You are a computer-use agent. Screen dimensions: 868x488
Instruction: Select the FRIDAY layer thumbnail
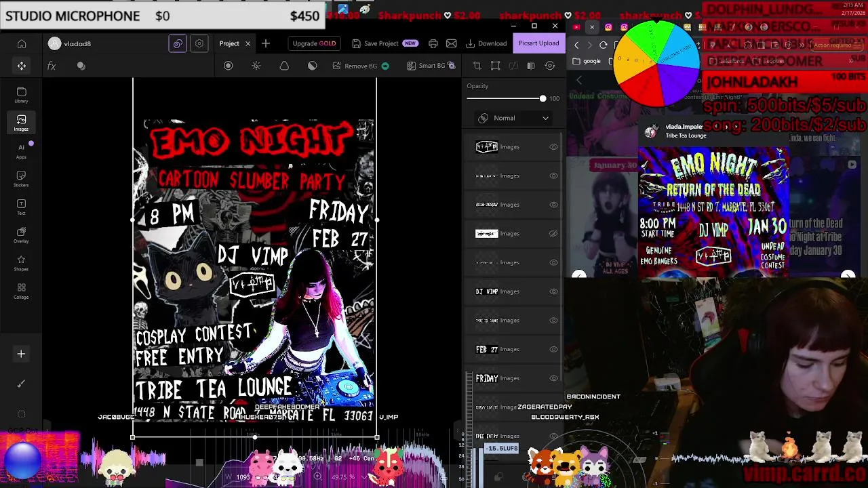click(x=487, y=378)
